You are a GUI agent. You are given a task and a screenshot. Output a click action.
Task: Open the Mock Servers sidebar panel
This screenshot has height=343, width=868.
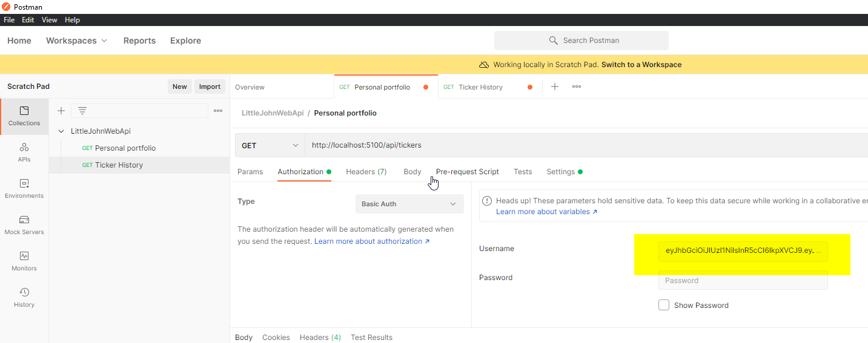pos(24,226)
